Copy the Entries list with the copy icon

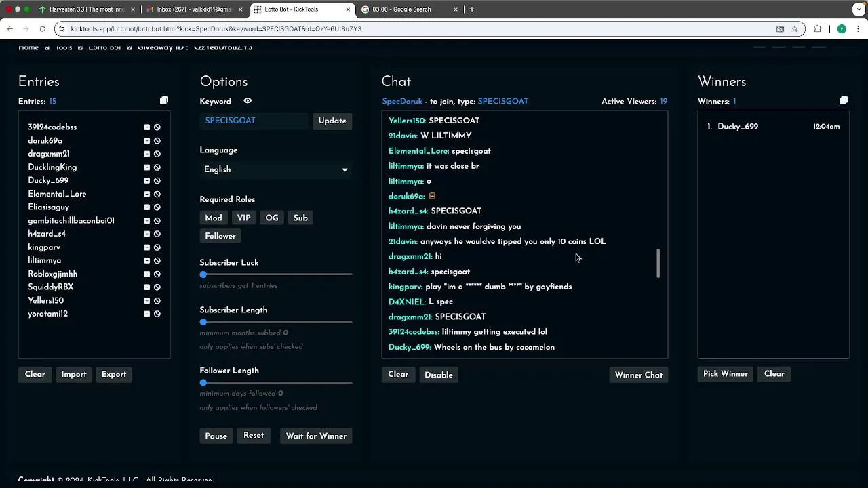164,100
